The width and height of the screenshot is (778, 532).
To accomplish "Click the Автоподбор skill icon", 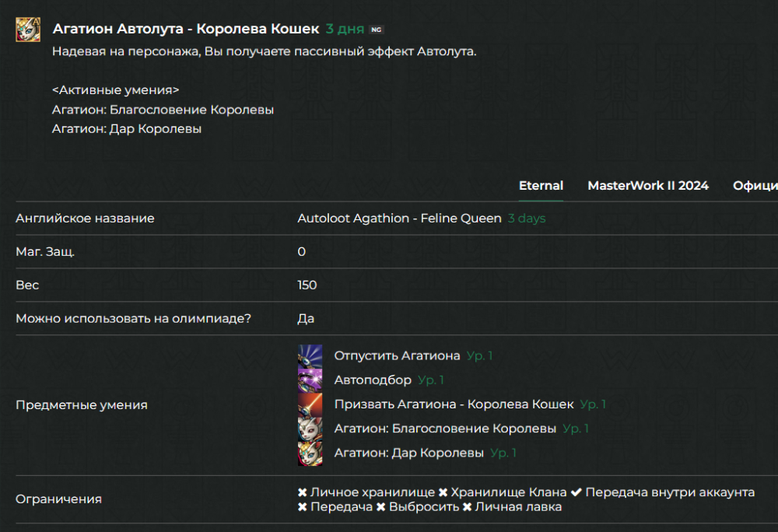I will tap(311, 380).
